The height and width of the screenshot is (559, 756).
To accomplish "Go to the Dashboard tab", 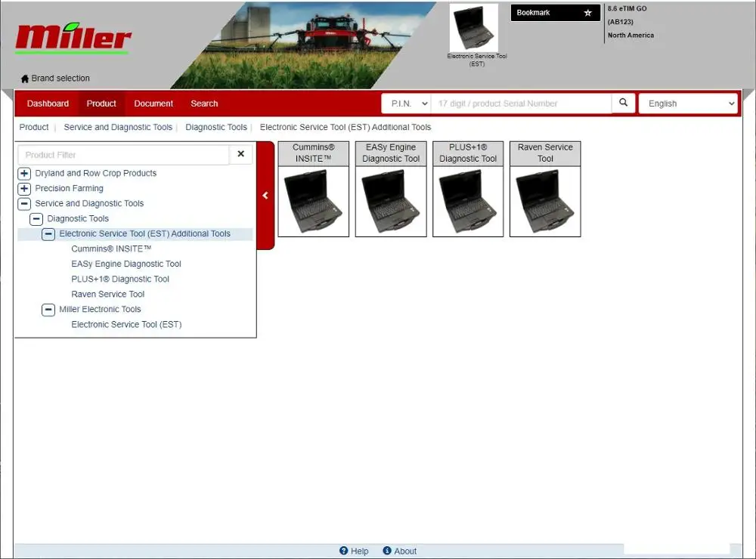I will tap(48, 103).
